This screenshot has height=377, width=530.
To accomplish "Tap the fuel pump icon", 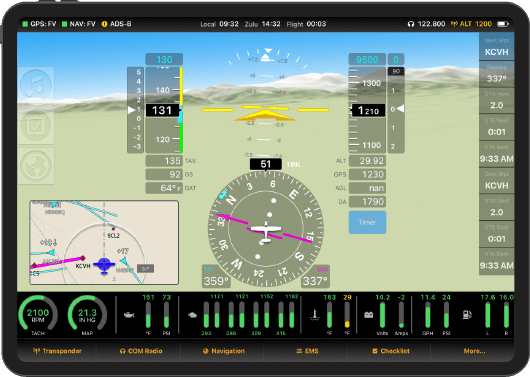I will [x=467, y=315].
